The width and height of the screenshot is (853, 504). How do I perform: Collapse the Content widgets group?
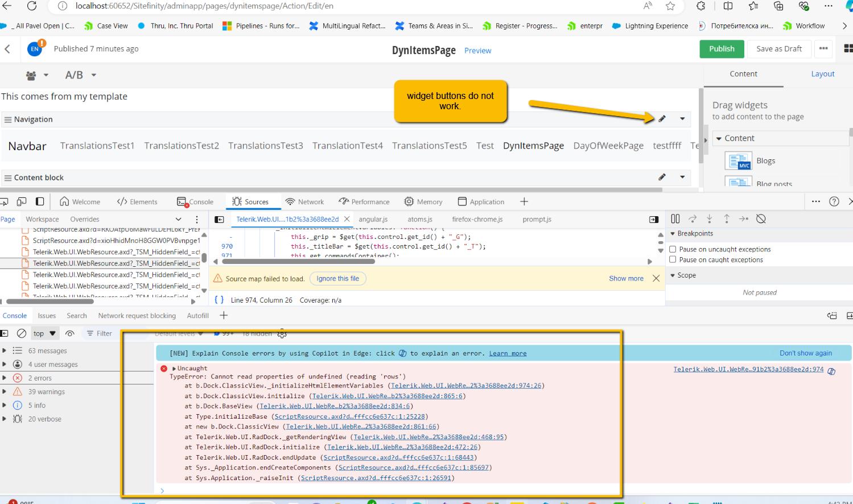(x=719, y=138)
